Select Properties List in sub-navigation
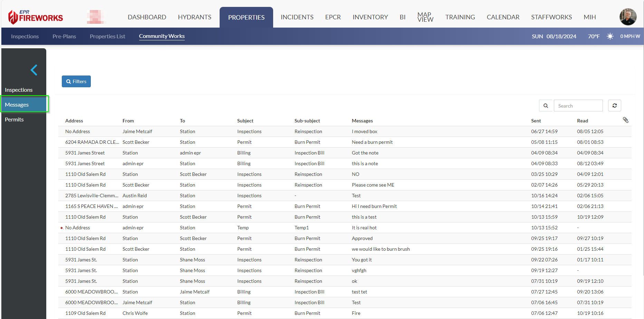Screen dimensions: 644x319 107,36
